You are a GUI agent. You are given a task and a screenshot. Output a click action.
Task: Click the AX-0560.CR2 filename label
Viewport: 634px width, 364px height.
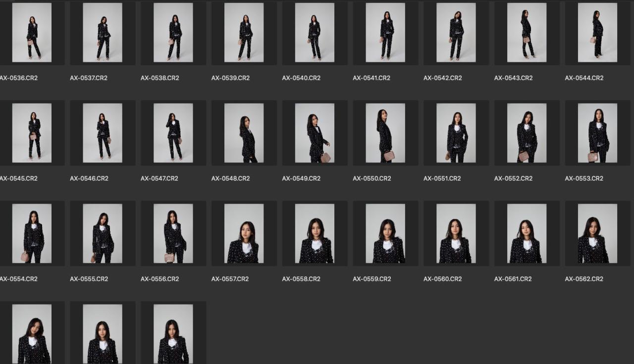pos(442,279)
